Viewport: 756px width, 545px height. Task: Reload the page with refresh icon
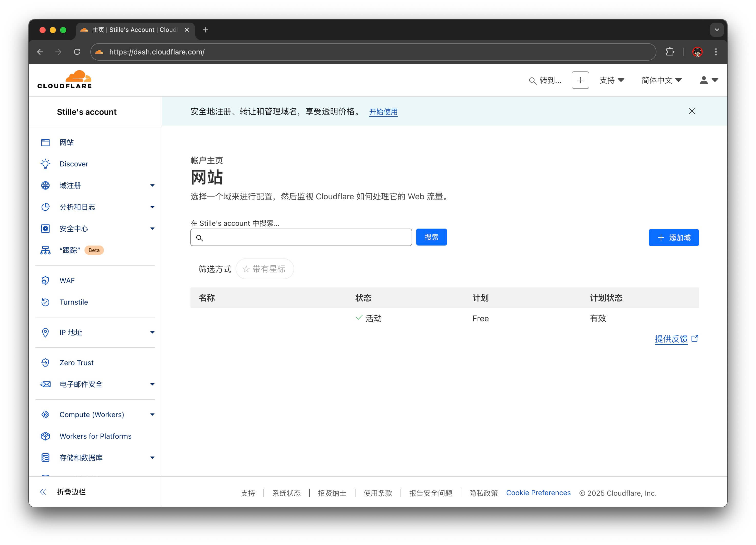pyautogui.click(x=77, y=52)
